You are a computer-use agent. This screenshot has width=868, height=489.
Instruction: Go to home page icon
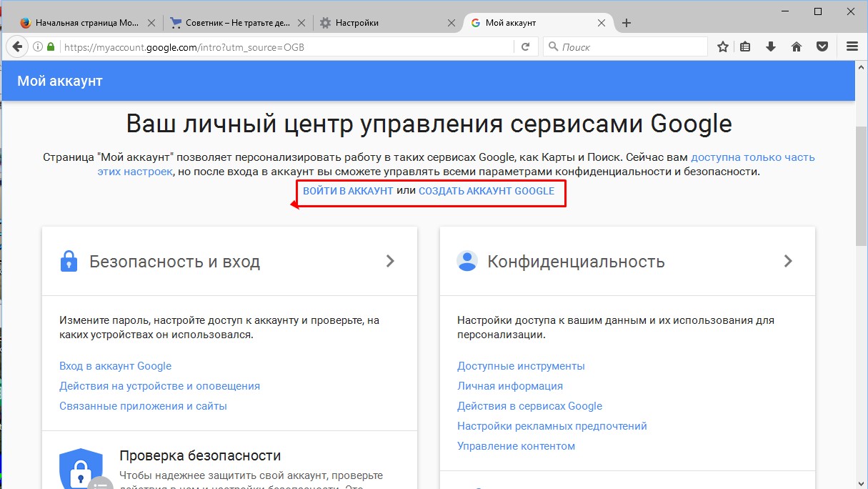click(x=797, y=46)
